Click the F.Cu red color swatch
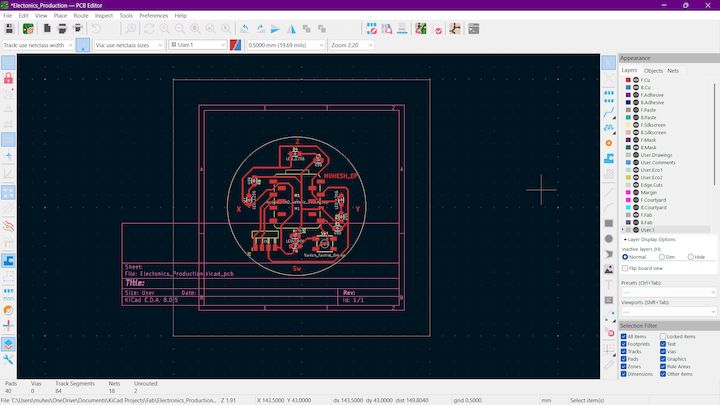Image resolution: width=720 pixels, height=405 pixels. click(628, 80)
